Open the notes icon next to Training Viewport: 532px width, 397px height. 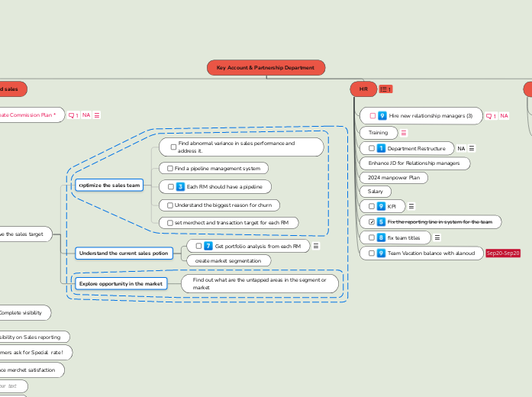pyautogui.click(x=404, y=133)
